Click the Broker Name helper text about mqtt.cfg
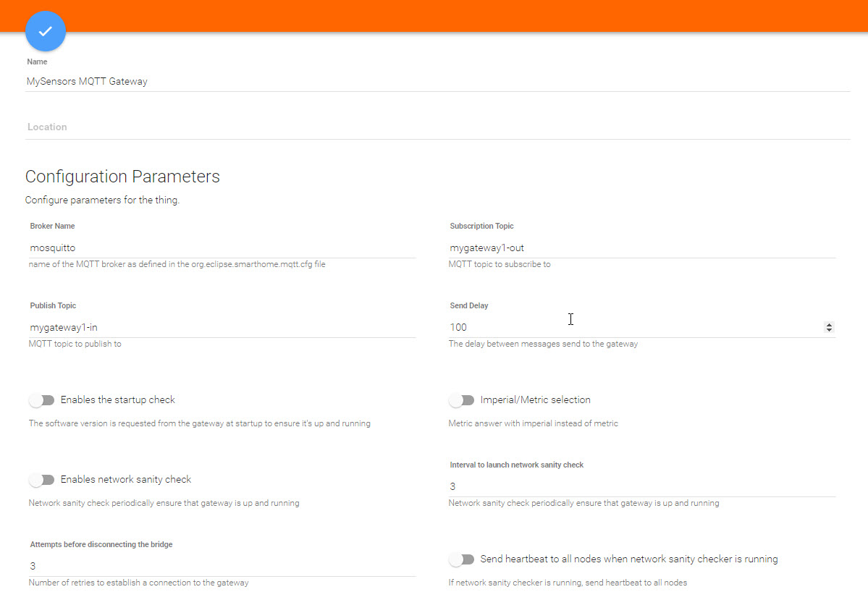This screenshot has height=592, width=868. (x=177, y=265)
